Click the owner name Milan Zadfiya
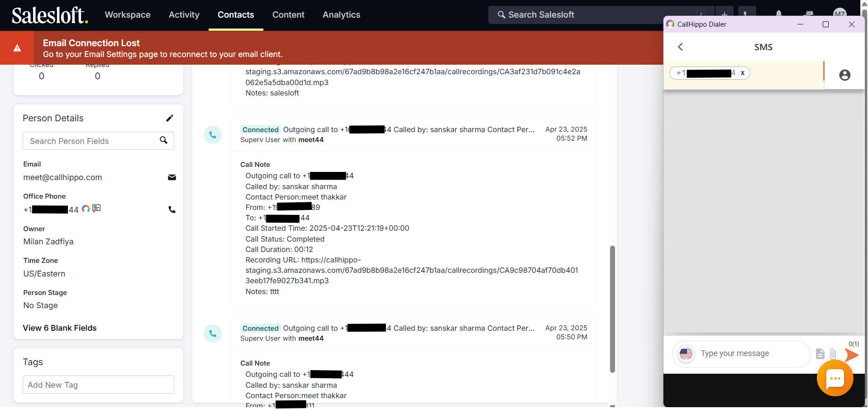 pyautogui.click(x=48, y=242)
